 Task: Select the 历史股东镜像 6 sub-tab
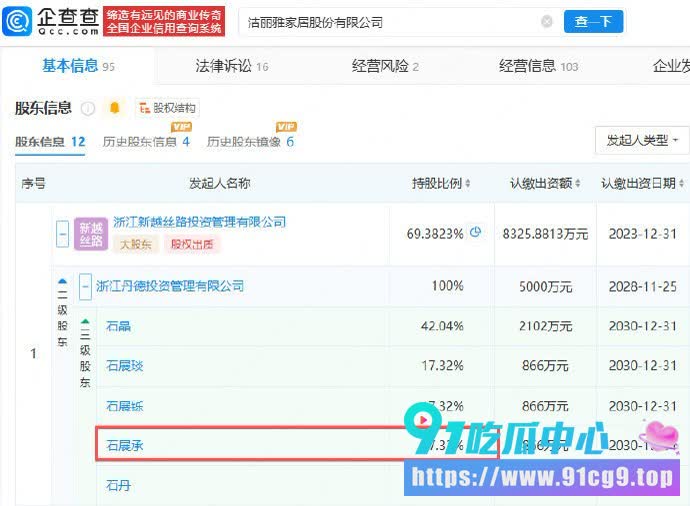[x=250, y=142]
